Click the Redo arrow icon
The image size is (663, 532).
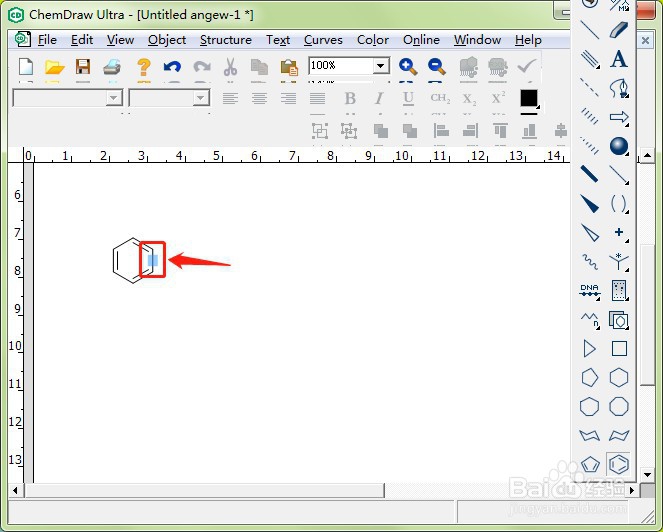pos(202,67)
